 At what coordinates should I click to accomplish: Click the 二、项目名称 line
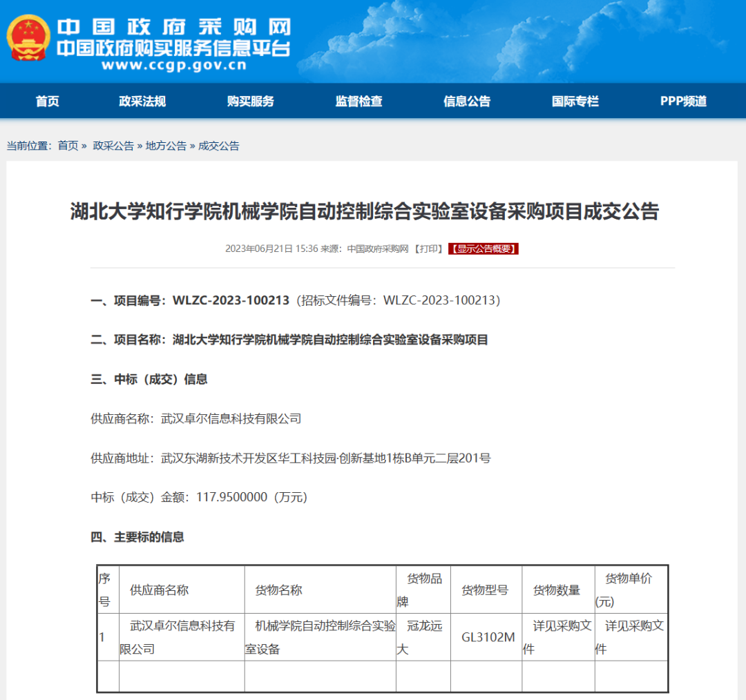click(289, 340)
